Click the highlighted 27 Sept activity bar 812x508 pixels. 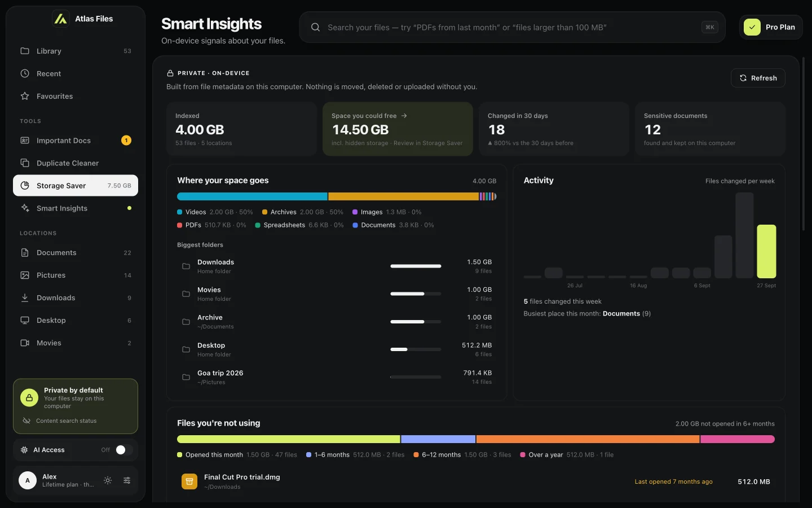[766, 251]
